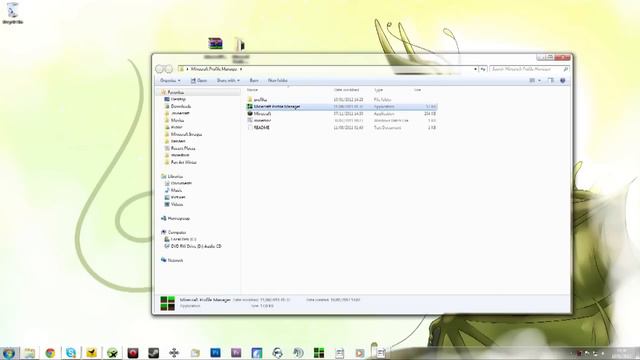Click the address bar path field
Viewport: 640px width, 360px height.
tap(327, 69)
